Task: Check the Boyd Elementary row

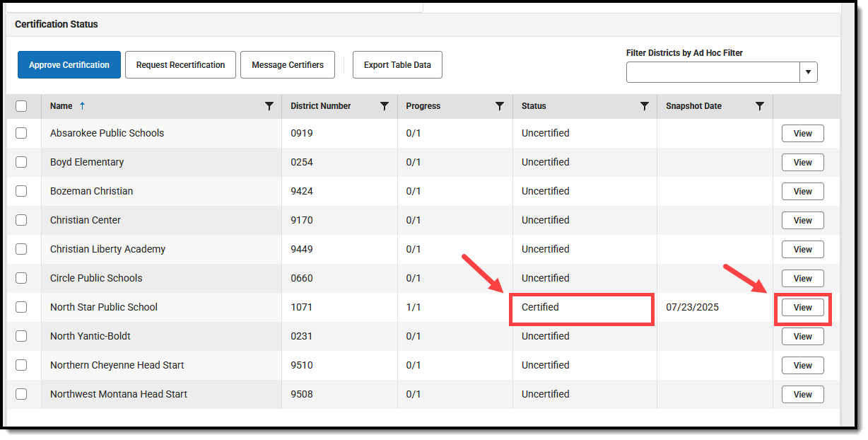Action: pos(21,162)
